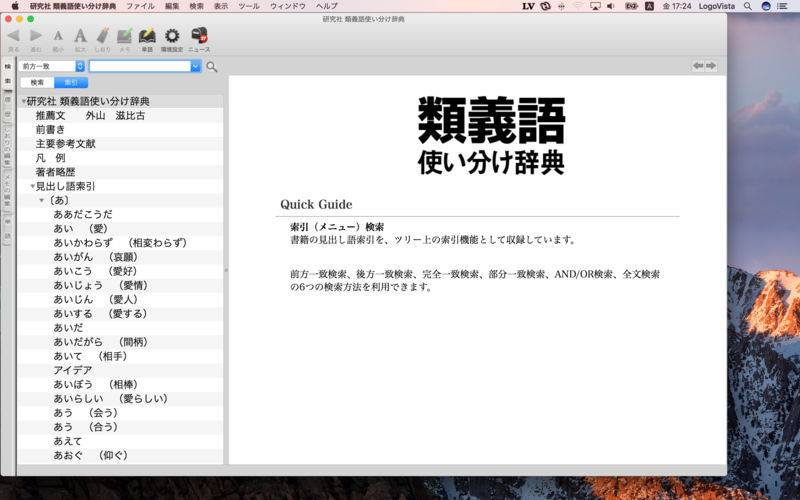Screen dimensions: 800x500
Task: Select the あい (愛) index entry
Action: 120,229
